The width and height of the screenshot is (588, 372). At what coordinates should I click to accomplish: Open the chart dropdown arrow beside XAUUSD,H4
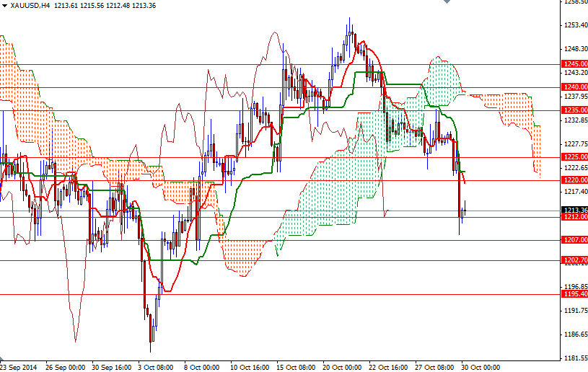point(4,5)
